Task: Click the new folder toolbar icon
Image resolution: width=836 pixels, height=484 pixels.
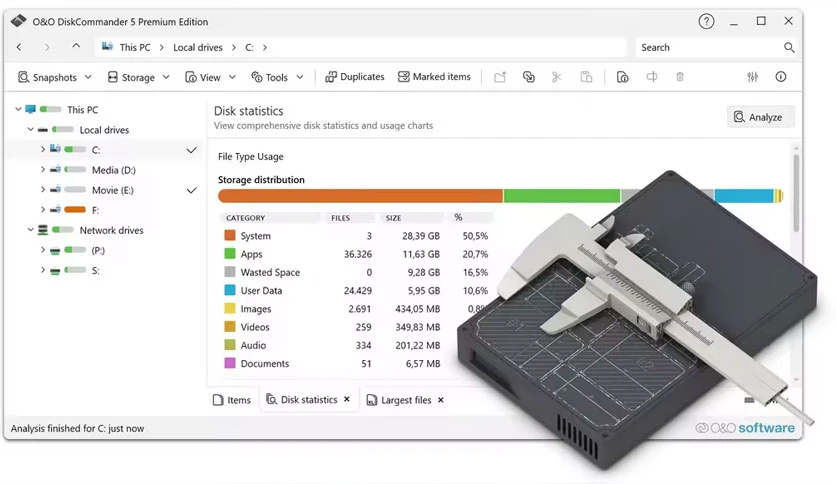Action: 500,77
